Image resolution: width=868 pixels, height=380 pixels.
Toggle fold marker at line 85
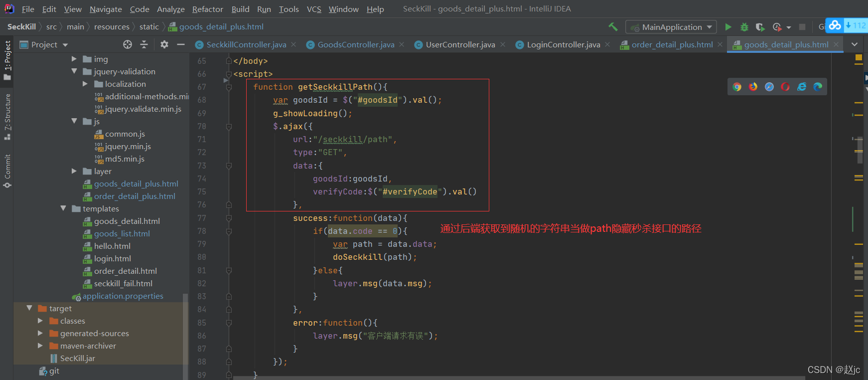coord(229,323)
